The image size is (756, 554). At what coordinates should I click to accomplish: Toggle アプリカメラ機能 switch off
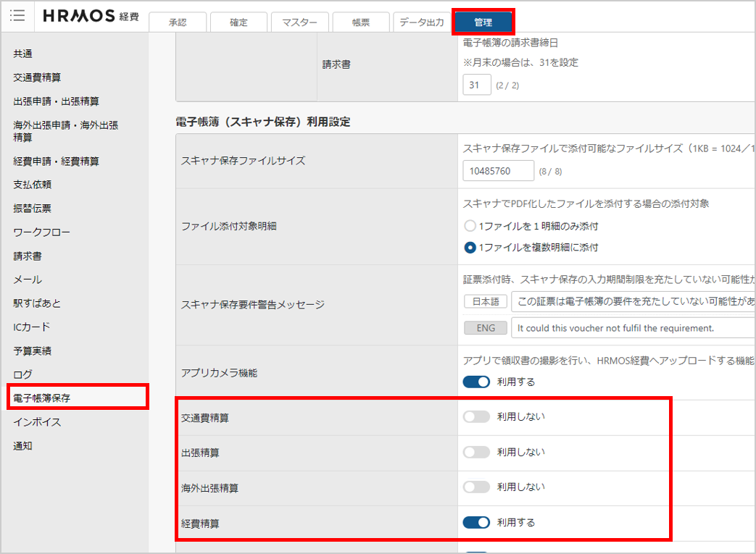[476, 382]
